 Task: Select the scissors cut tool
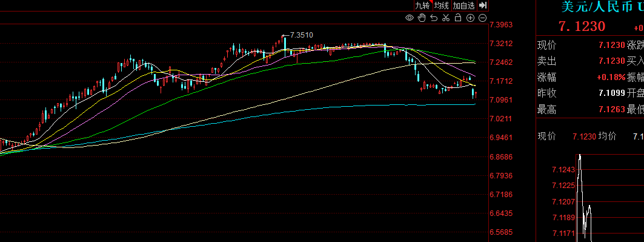pos(446,18)
